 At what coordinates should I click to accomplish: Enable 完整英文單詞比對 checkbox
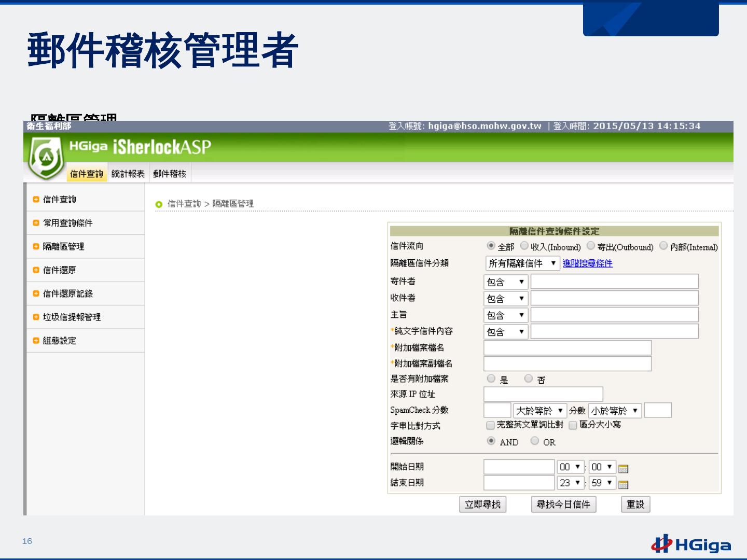click(x=490, y=425)
